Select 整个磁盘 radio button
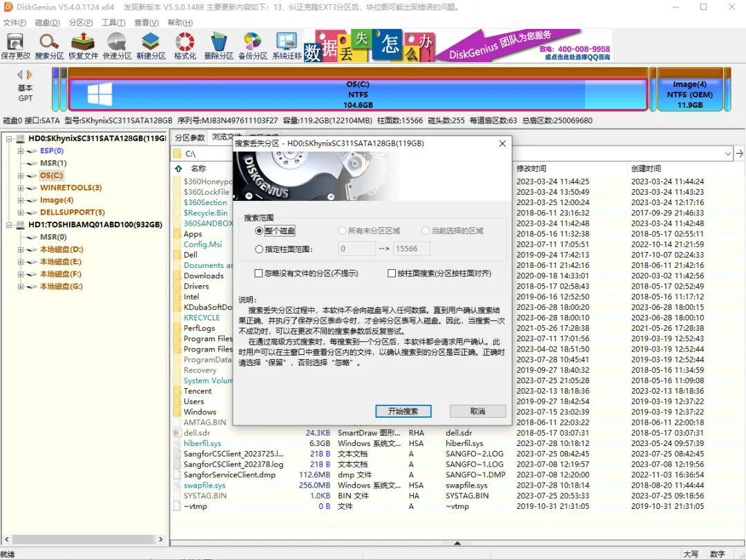 pyautogui.click(x=259, y=231)
